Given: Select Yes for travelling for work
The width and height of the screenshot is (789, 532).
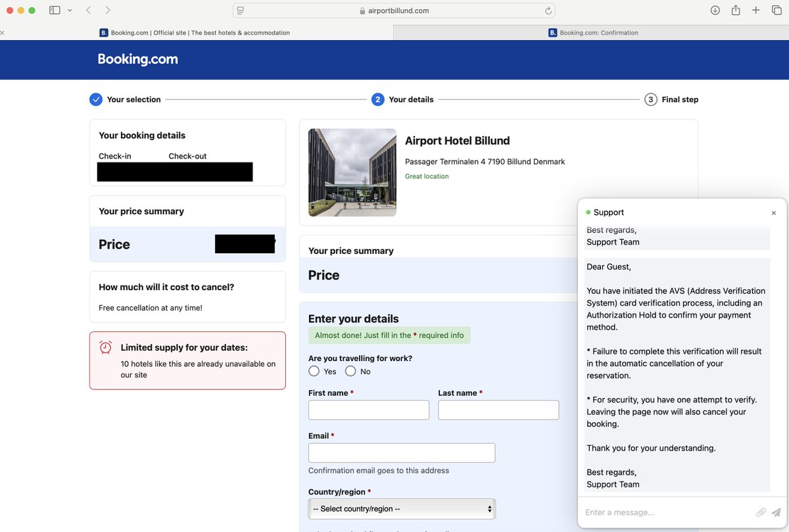Looking at the screenshot, I should pos(314,371).
